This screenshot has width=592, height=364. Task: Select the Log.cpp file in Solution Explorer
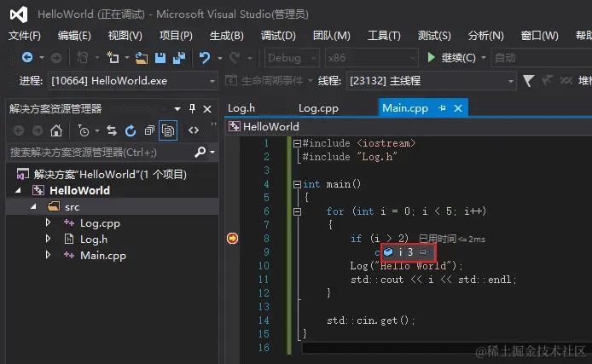(100, 223)
